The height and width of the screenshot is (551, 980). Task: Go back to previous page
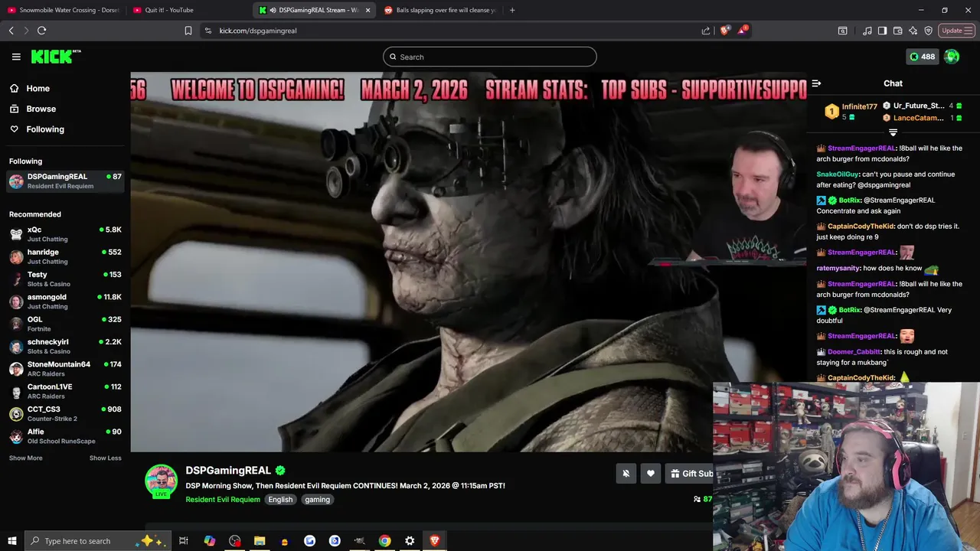point(11,31)
